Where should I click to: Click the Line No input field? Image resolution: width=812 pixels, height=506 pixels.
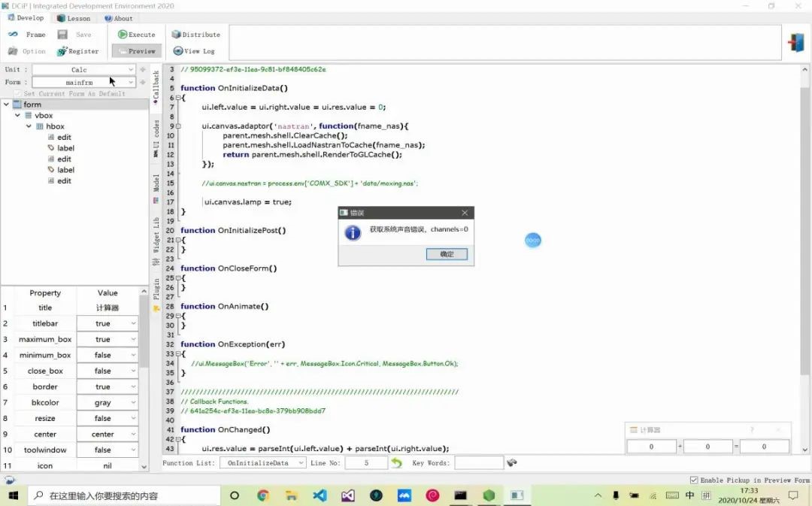(x=366, y=462)
